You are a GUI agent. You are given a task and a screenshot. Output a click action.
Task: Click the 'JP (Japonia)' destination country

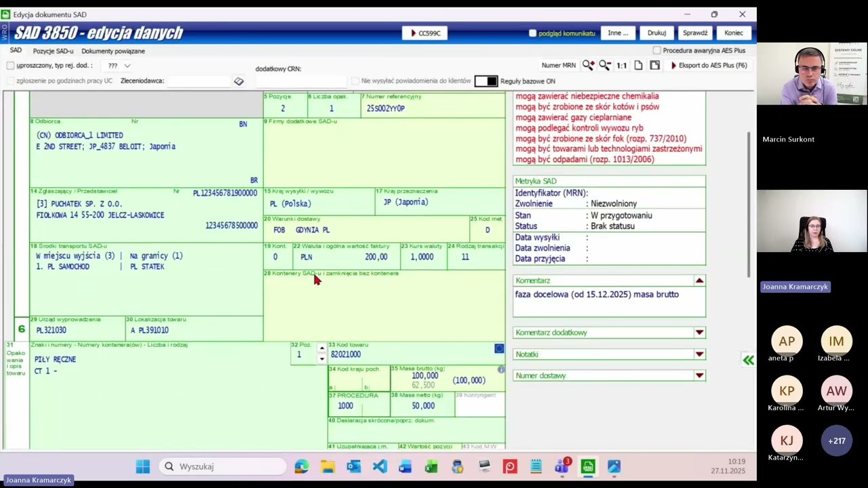406,202
